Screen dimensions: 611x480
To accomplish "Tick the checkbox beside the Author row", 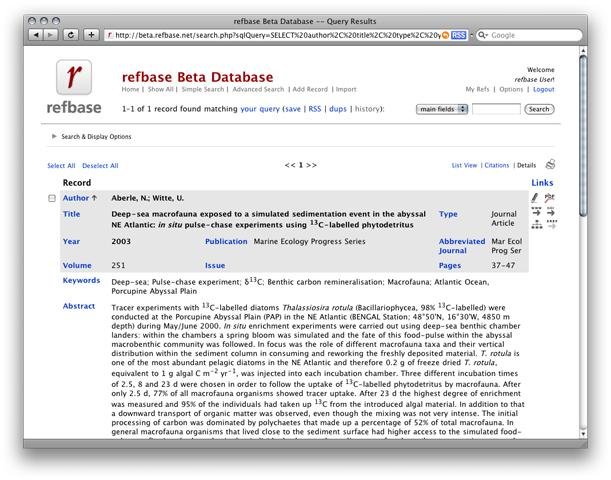I will click(53, 198).
